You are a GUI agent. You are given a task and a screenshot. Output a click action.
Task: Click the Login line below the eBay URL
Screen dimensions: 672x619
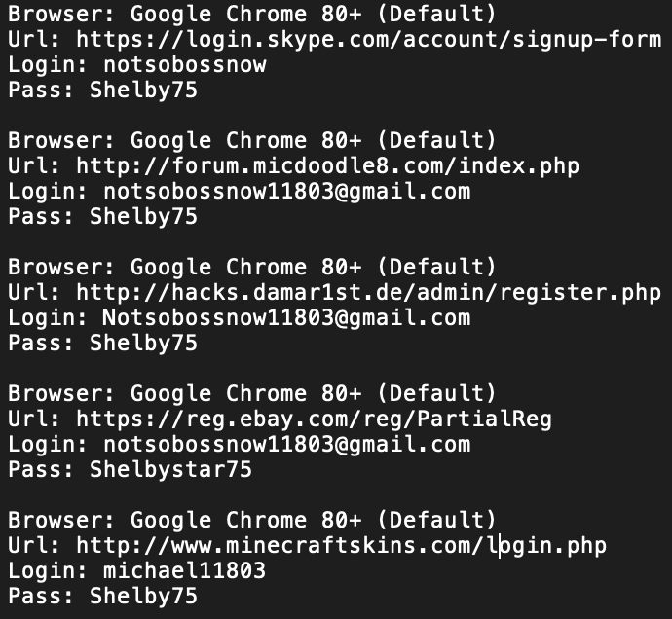click(x=239, y=445)
